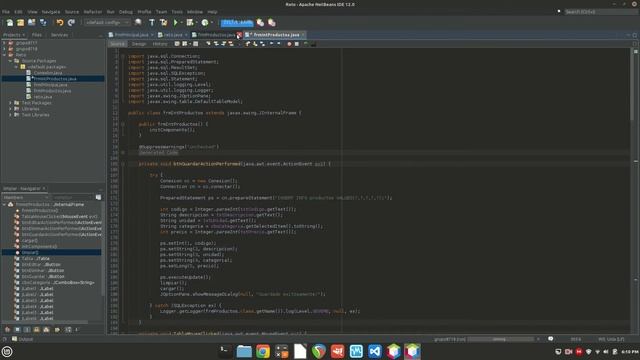640x360 pixels.
Task: Collapse the Source Packages node
Action: click(x=10, y=61)
